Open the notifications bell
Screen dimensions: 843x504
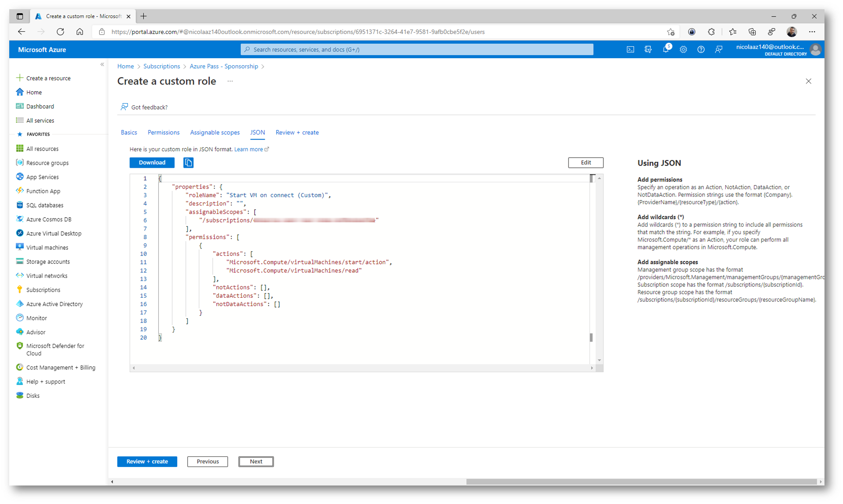pos(665,49)
